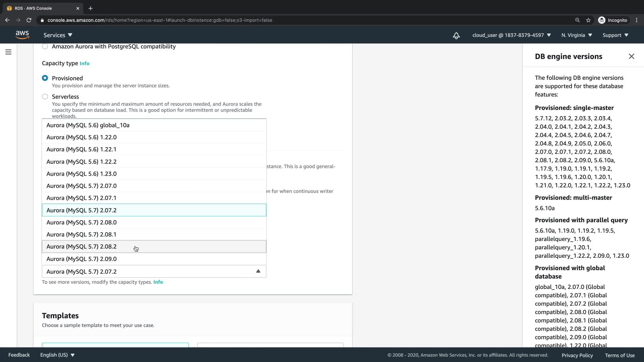644x362 pixels.
Task: Open a new browser tab
Action: 90,8
